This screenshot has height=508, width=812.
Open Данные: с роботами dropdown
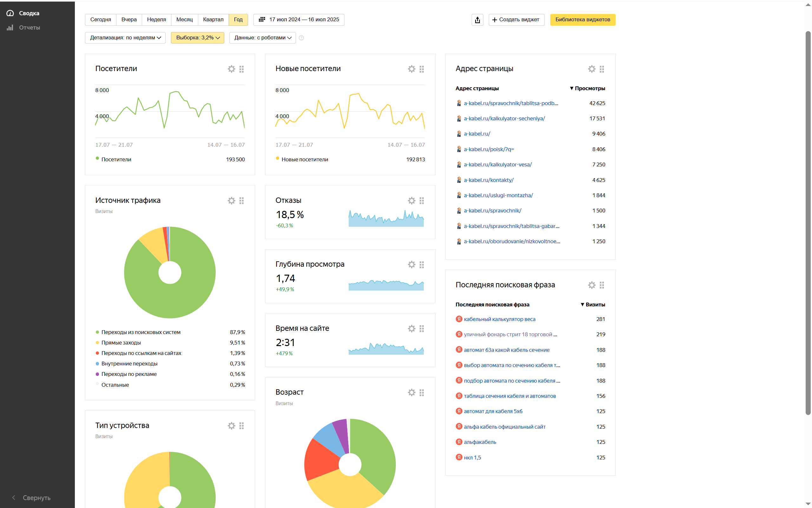coord(262,38)
